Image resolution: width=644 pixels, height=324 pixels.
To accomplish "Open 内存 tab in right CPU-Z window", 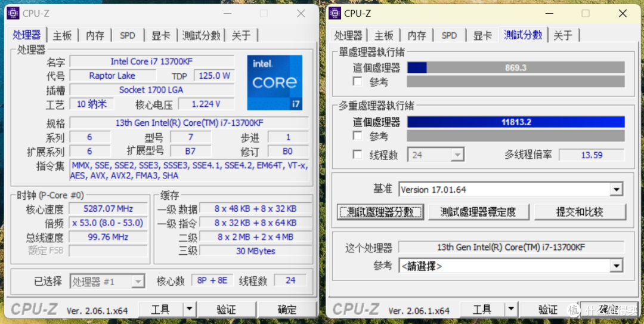I will click(416, 35).
